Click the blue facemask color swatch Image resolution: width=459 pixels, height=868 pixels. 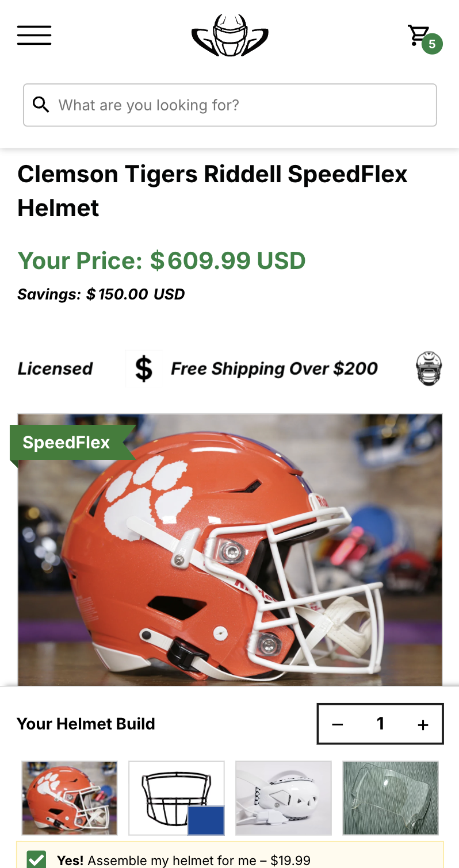[206, 820]
